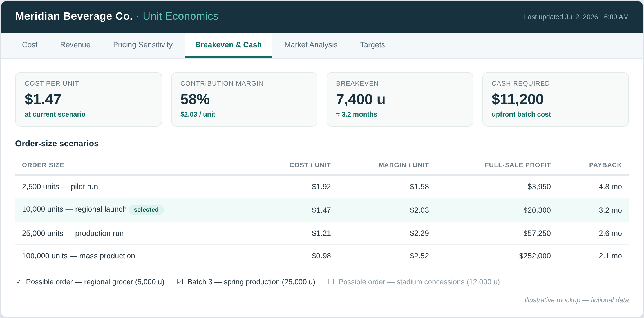Select 25,000 units production run row
Viewport: 644px width, 318px height.
pyautogui.click(x=322, y=233)
